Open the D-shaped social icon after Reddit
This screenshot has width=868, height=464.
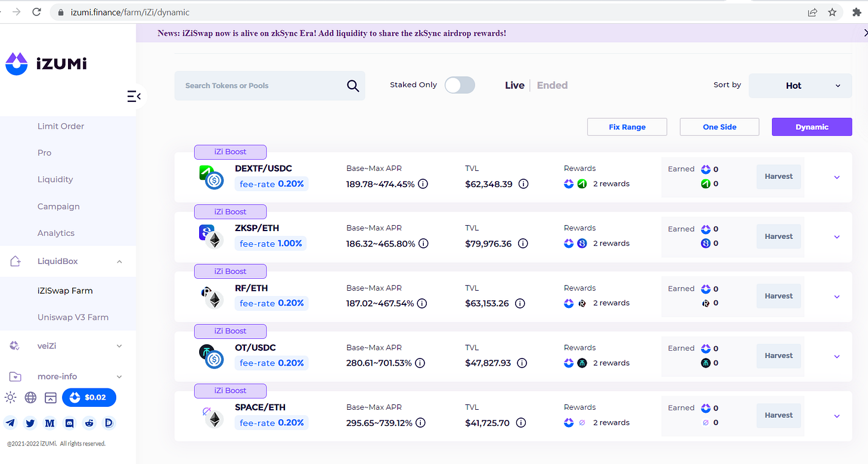108,423
